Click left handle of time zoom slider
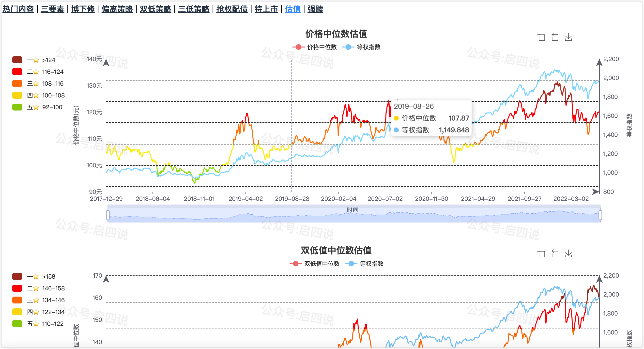The width and height of the screenshot is (644, 349). [108, 215]
